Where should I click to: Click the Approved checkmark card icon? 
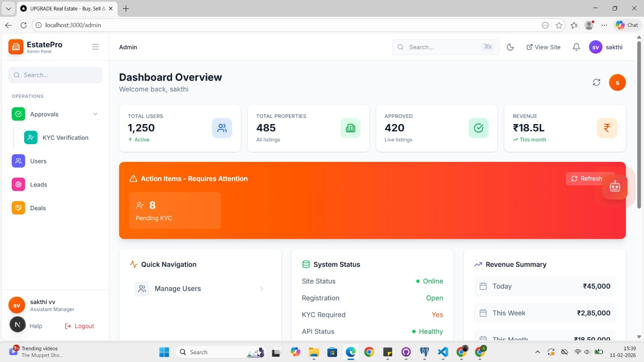pyautogui.click(x=478, y=128)
